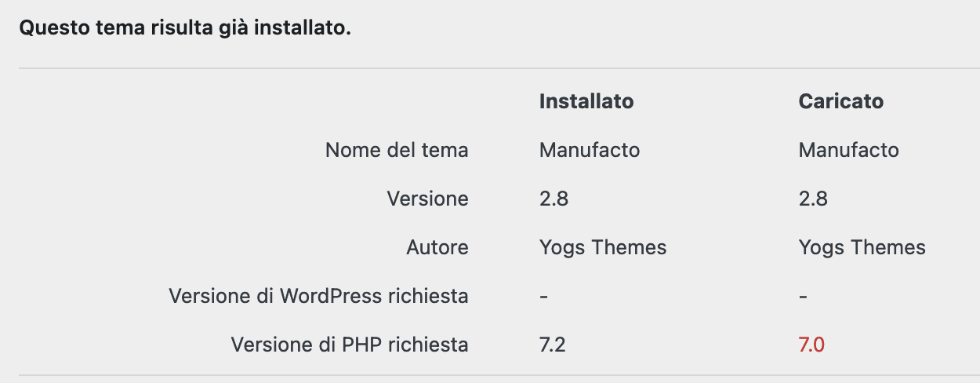Screen dimensions: 980x383
Task: Click Yogs Themes in the Installato column
Action: coord(603,248)
